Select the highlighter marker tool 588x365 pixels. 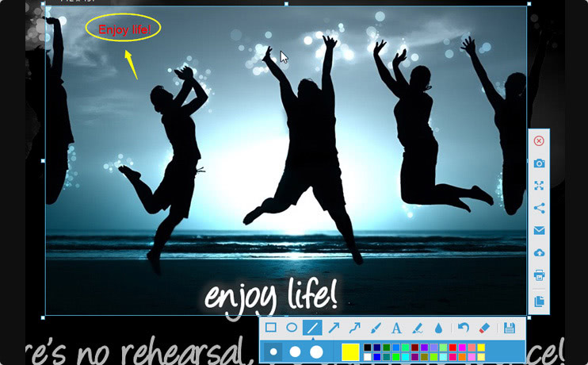click(418, 328)
